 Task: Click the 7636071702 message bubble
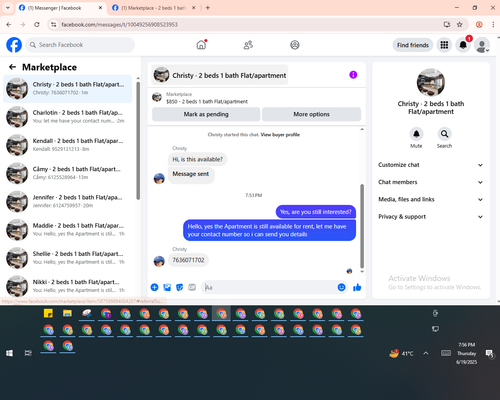[188, 260]
